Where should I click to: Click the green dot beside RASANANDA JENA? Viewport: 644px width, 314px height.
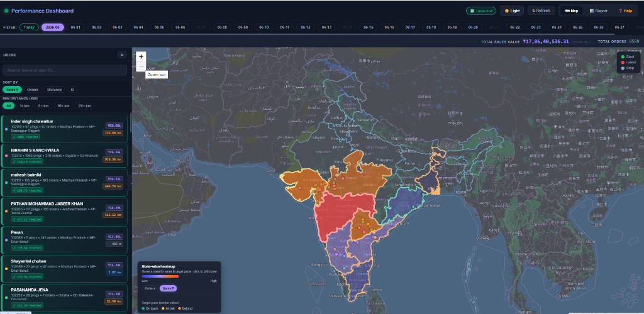(x=6, y=297)
